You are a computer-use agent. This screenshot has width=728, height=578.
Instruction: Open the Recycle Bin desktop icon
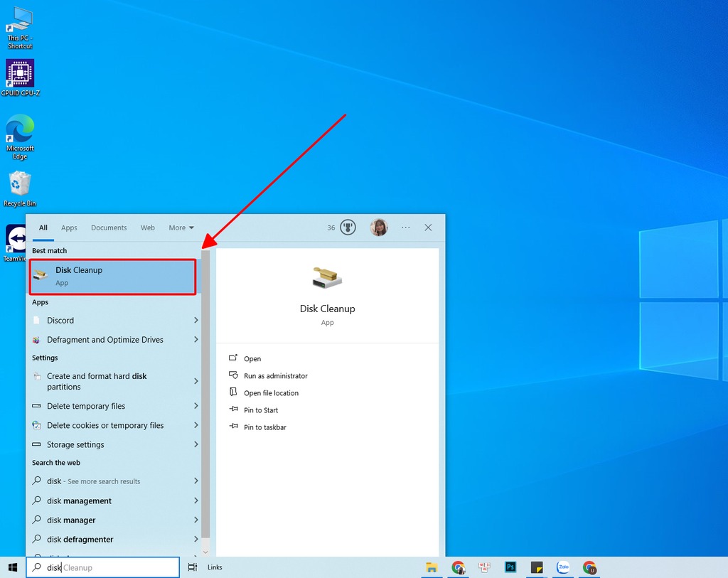(x=20, y=189)
